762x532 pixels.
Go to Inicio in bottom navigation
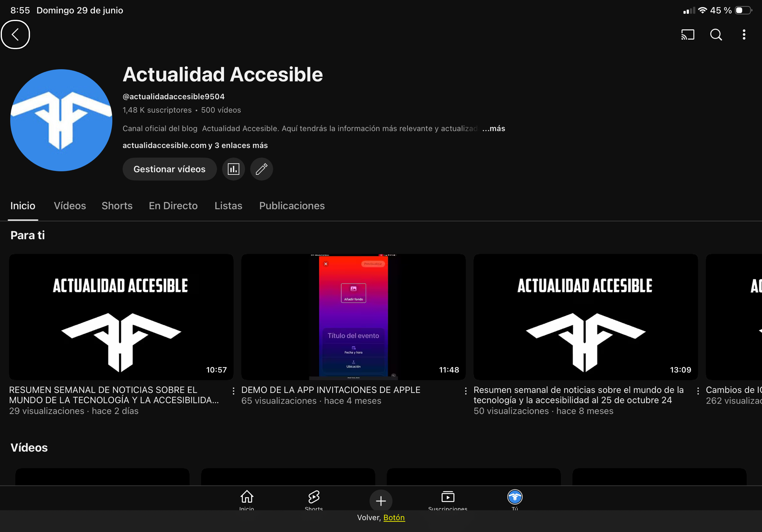[247, 500]
